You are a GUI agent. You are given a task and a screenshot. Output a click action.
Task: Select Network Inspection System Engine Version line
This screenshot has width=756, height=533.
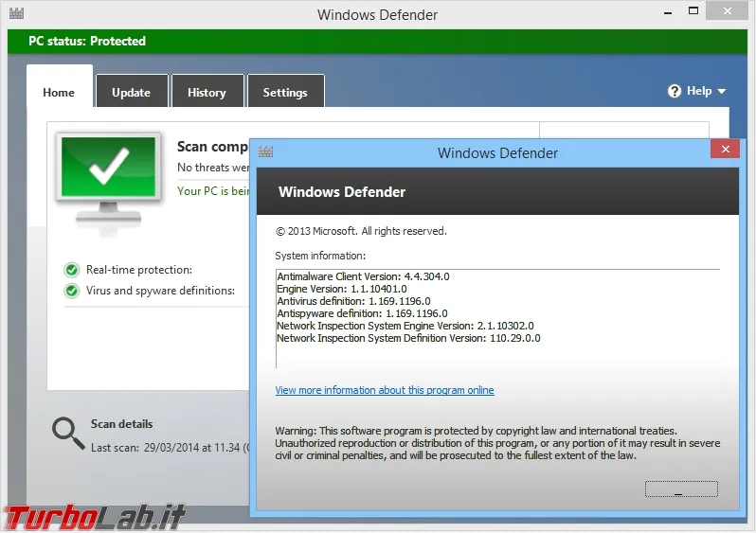click(405, 326)
